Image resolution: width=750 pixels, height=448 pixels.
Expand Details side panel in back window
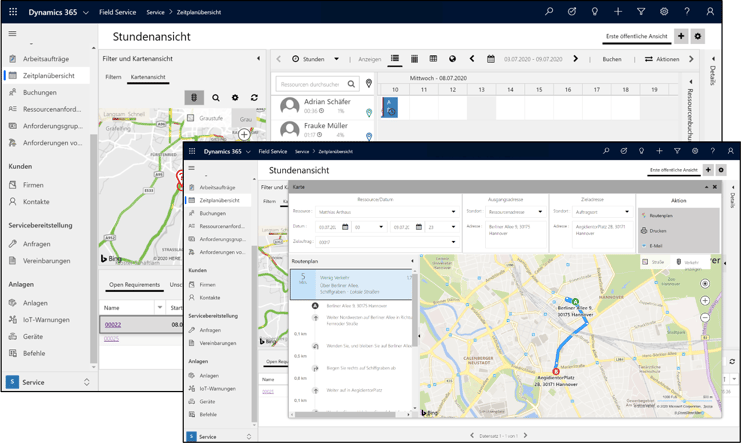coord(713,58)
